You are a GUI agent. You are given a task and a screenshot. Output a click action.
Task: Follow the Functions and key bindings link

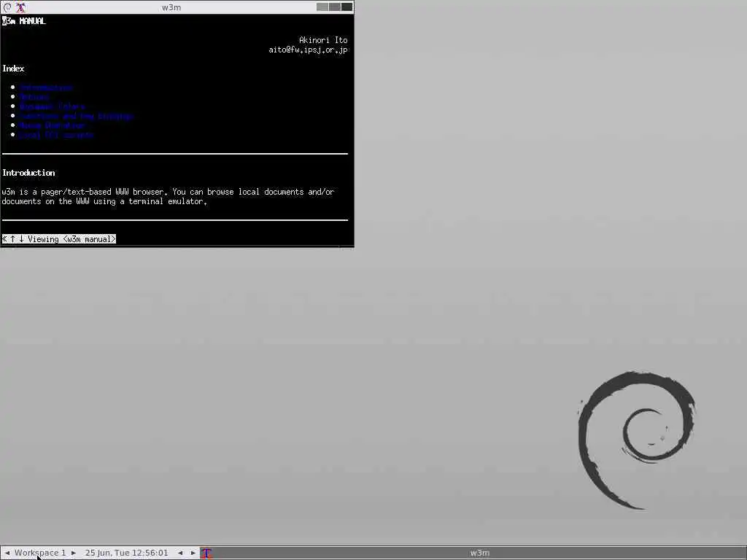click(77, 116)
